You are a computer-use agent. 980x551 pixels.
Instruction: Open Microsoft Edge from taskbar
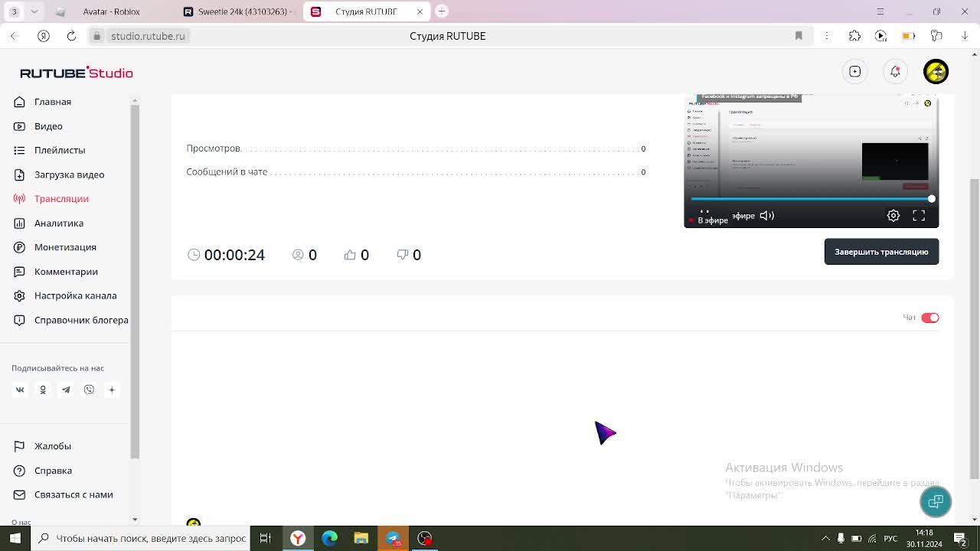(330, 538)
